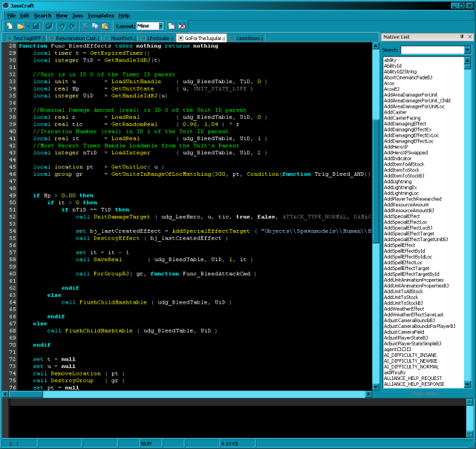The height and width of the screenshot is (449, 476).
Task: Open the Templates menu
Action: [x=101, y=16]
